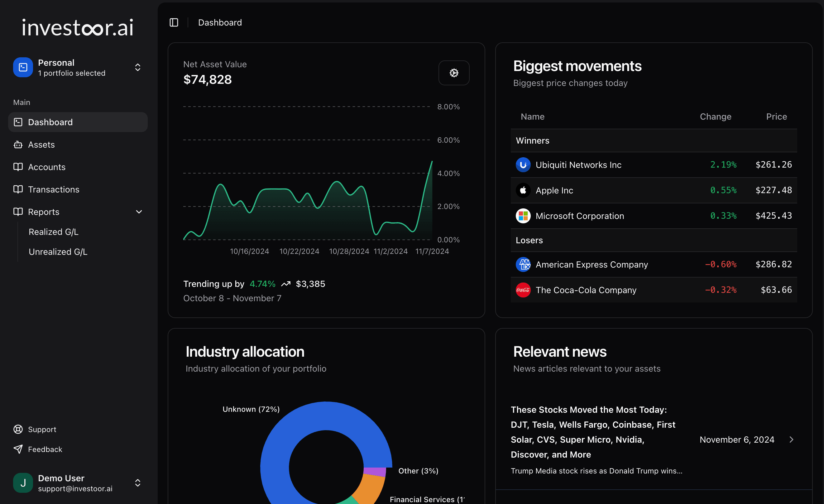Click the Change column header
The width and height of the screenshot is (824, 504).
pos(715,116)
